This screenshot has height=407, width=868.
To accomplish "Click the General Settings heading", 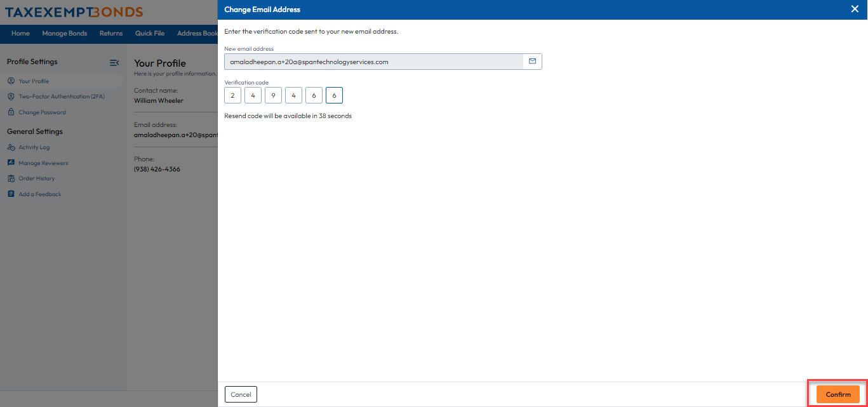I will coord(35,131).
